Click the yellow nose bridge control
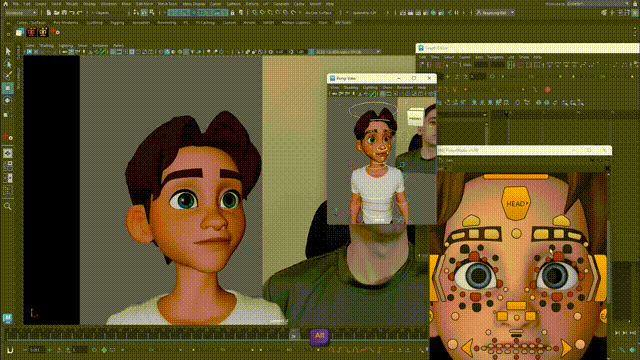 (516, 305)
